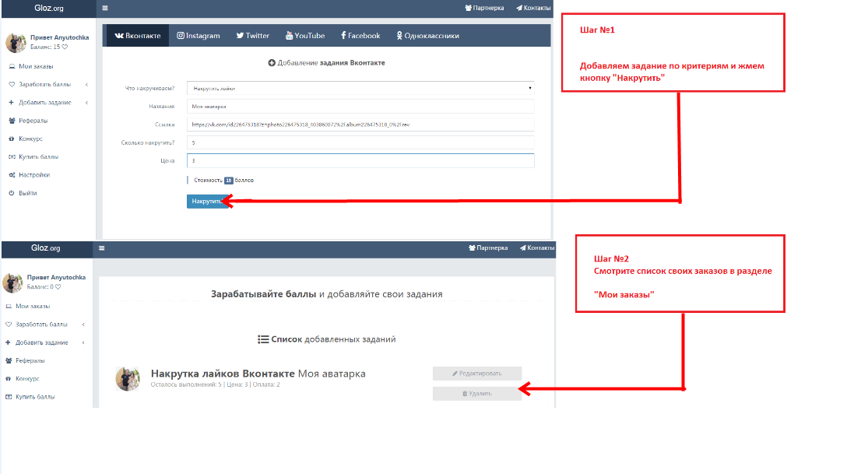
Task: Click the "Сколько накрутить?" field
Action: [360, 142]
